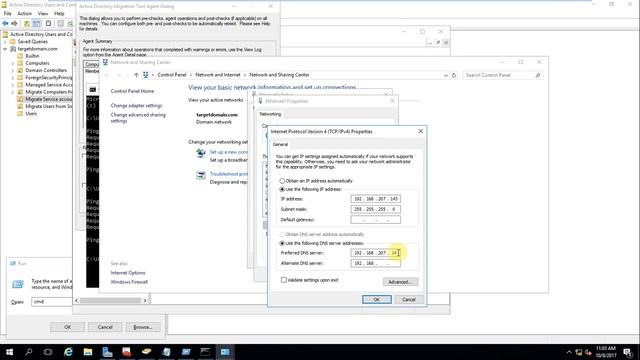Screen dimensions: 640x360
Task: Open the 'Control Panel Home' link
Action: point(132,91)
